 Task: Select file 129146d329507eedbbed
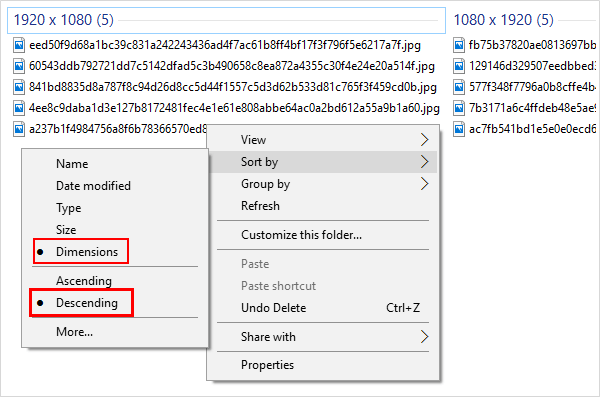click(533, 66)
